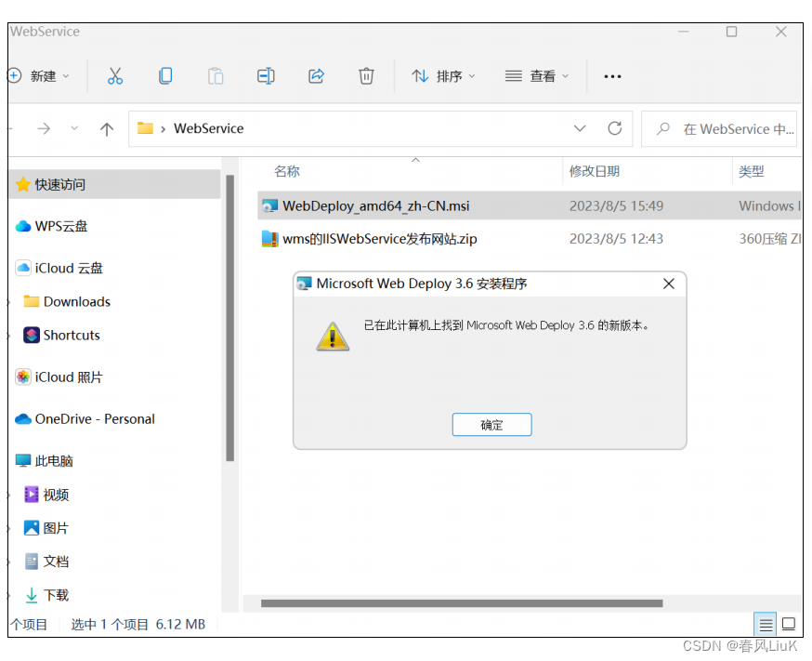The height and width of the screenshot is (661, 812).
Task: Click the Rename icon in toolbar
Action: pyautogui.click(x=266, y=76)
